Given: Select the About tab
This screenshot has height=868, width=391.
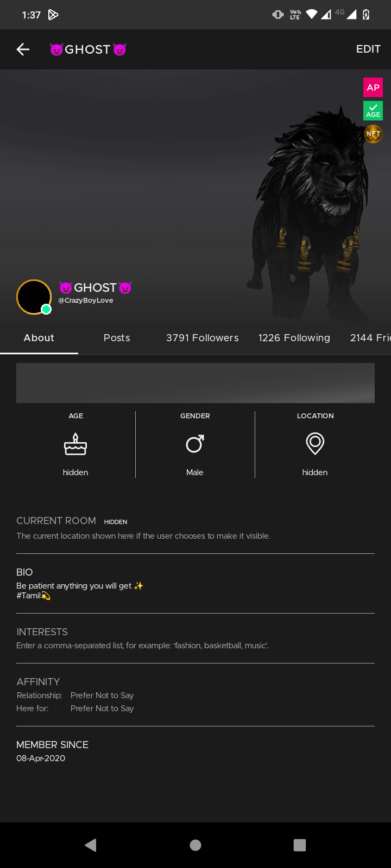Looking at the screenshot, I should [39, 338].
